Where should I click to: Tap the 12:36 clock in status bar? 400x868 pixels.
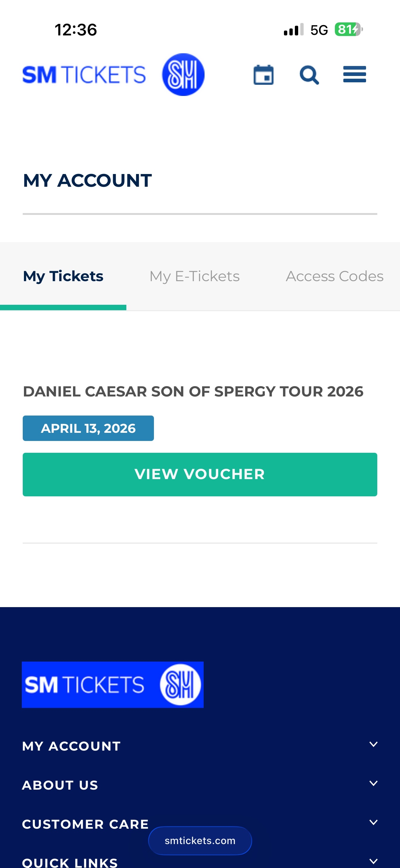coord(76,30)
